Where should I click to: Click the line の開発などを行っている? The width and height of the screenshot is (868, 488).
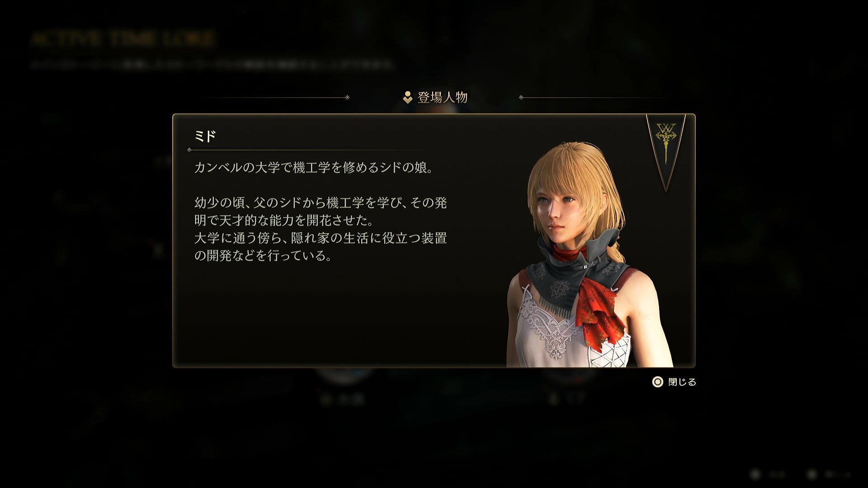point(263,256)
